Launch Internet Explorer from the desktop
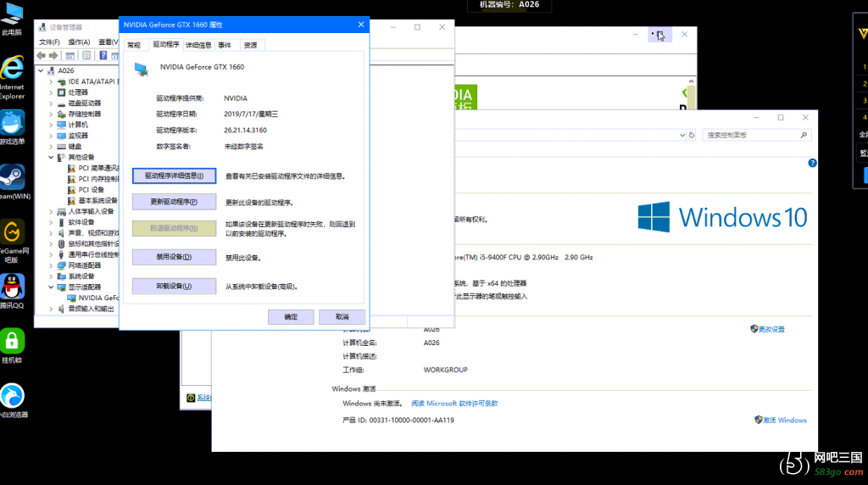This screenshot has height=485, width=868. [x=12, y=77]
